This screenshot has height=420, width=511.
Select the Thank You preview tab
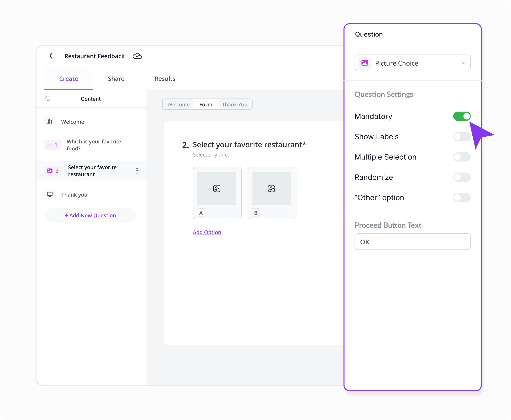235,104
